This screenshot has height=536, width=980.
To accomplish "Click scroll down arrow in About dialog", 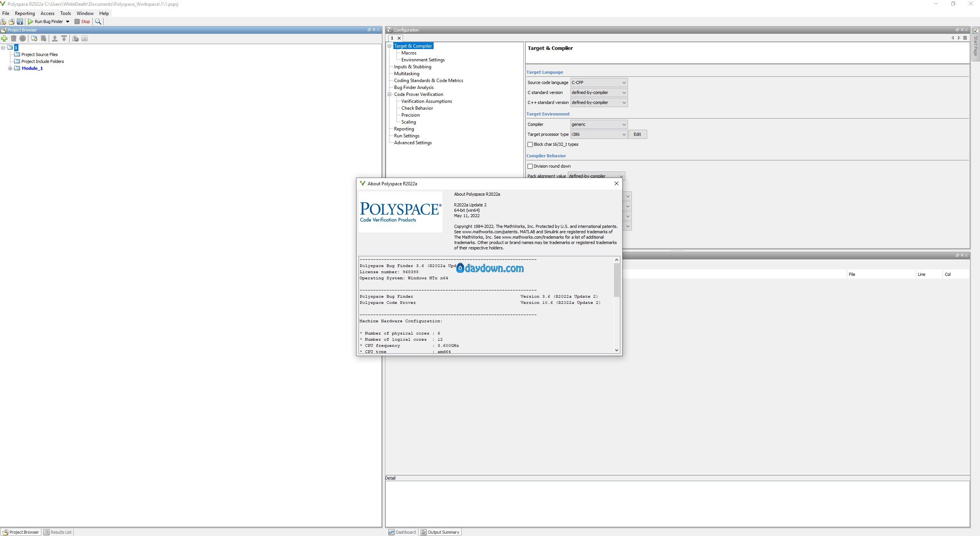I will coord(617,350).
